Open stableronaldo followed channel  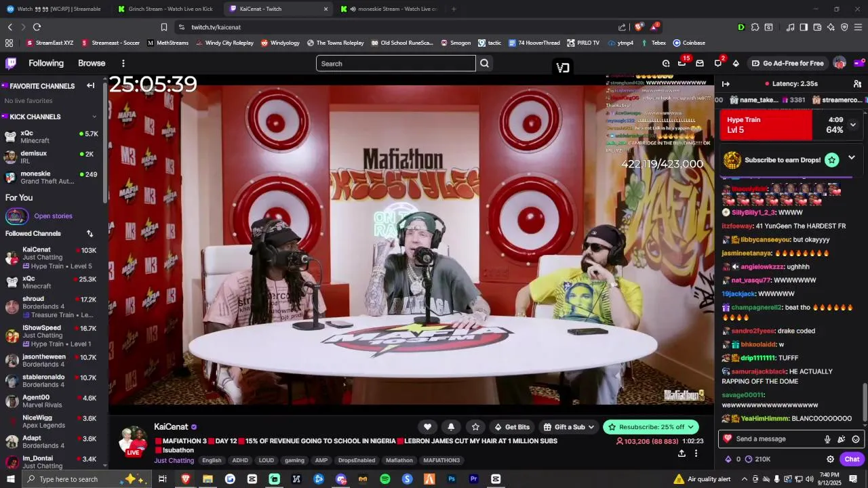(53, 381)
